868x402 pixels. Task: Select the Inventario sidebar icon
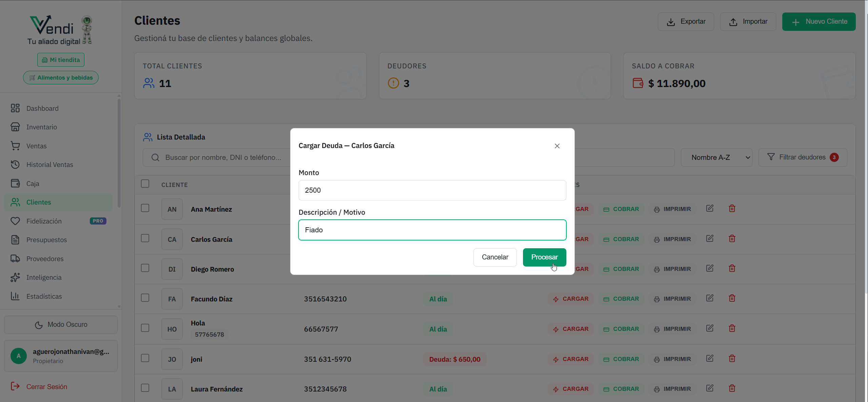16,127
